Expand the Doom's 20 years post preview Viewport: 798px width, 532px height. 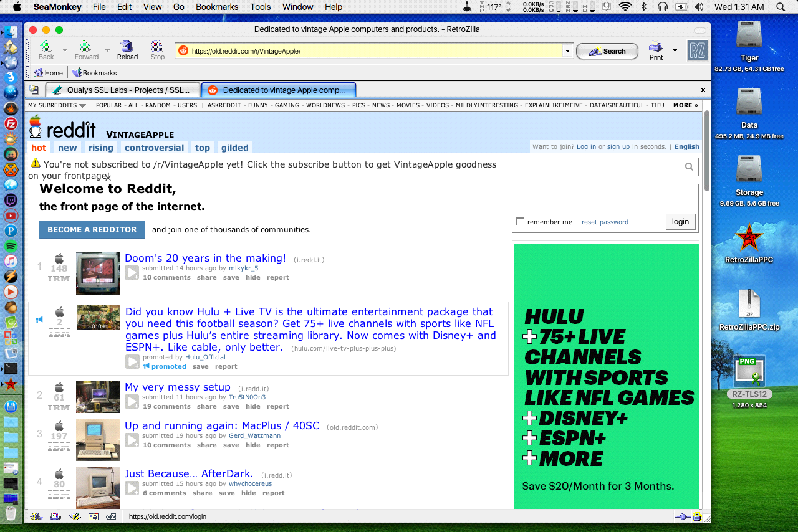coord(132,272)
